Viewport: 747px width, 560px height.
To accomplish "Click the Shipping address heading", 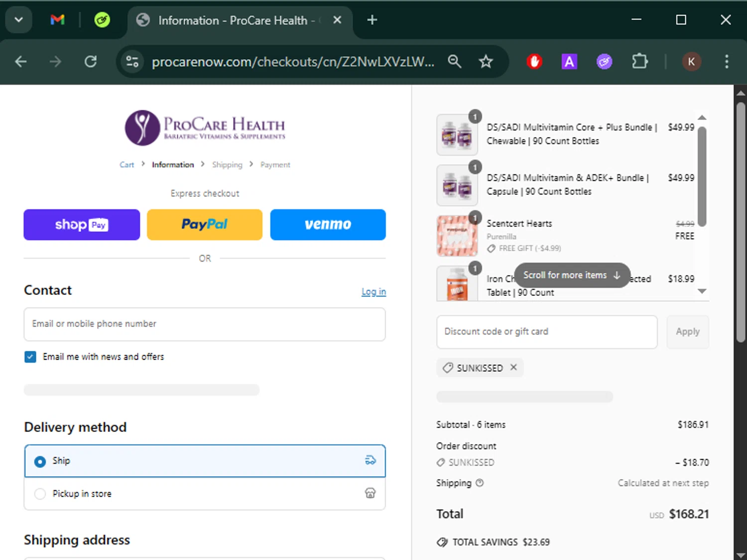I will [77, 540].
